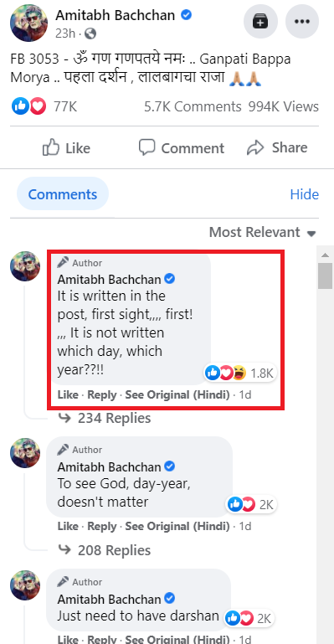The image size is (334, 644).
Task: Click the comments scrollbar up arrow
Action: 326,255
